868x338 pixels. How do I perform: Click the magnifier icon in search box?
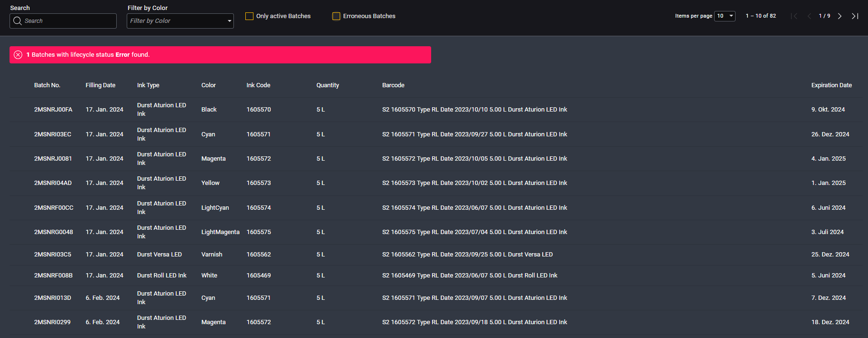click(x=18, y=21)
